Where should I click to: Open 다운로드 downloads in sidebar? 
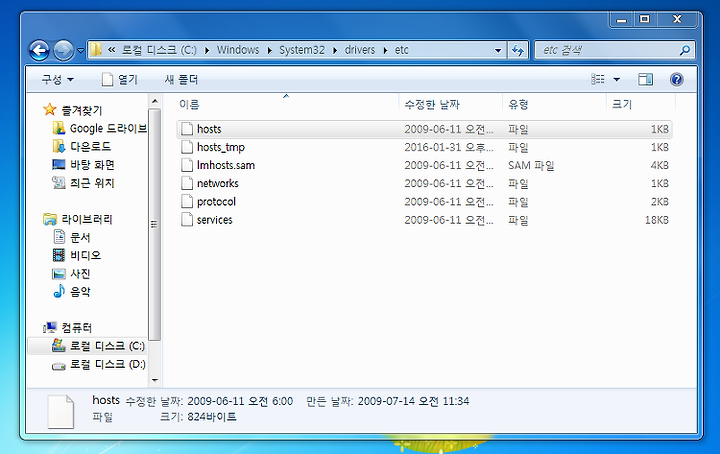pos(90,146)
